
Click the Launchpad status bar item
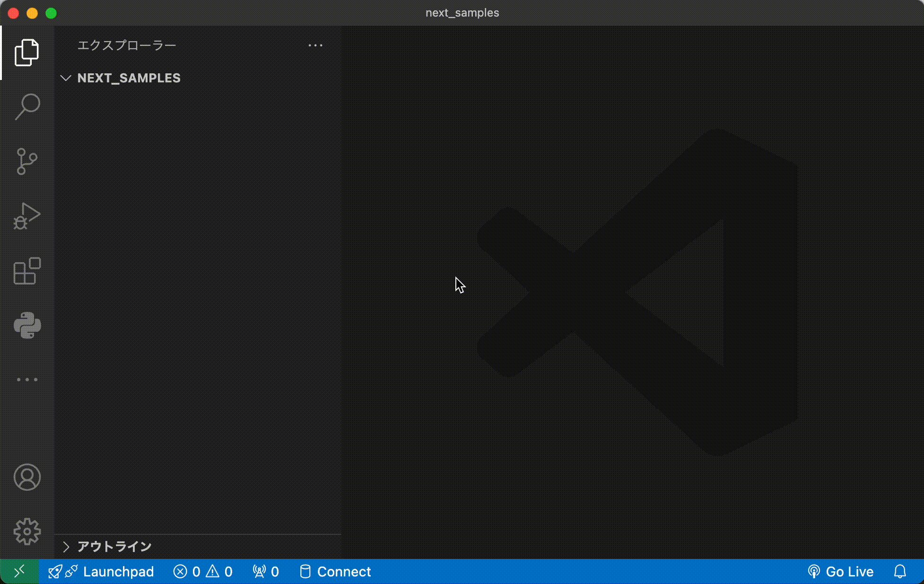click(x=101, y=572)
